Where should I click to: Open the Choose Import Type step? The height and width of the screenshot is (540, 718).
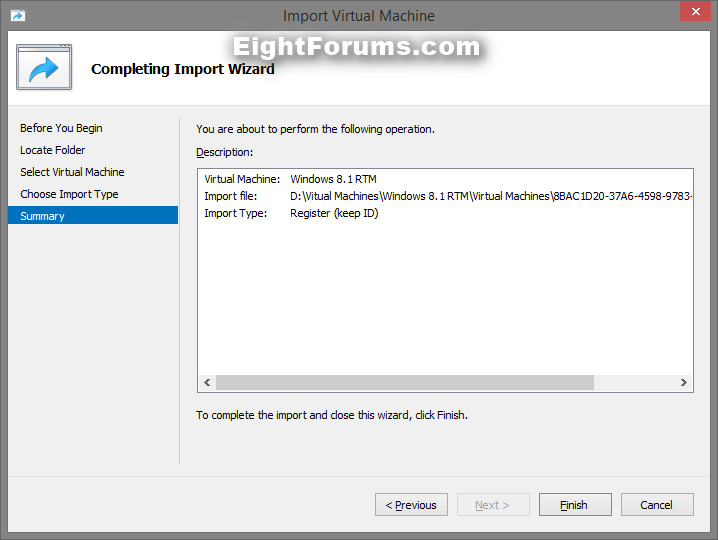coord(69,194)
